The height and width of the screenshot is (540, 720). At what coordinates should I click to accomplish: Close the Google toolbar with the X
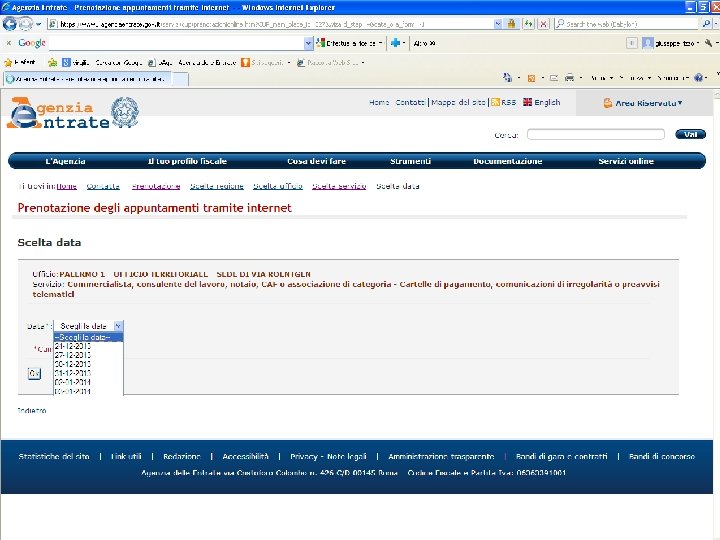tap(8, 43)
